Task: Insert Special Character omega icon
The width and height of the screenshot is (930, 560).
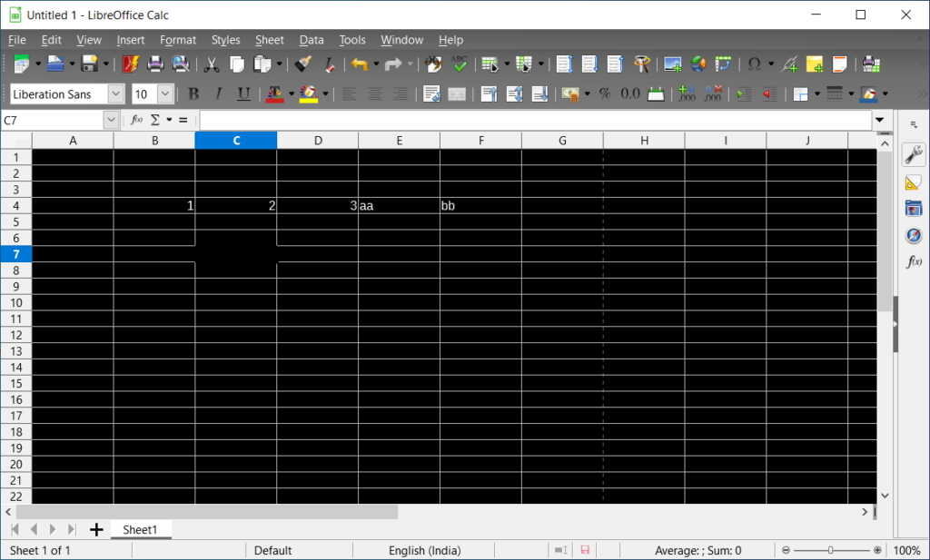Action: pos(755,64)
